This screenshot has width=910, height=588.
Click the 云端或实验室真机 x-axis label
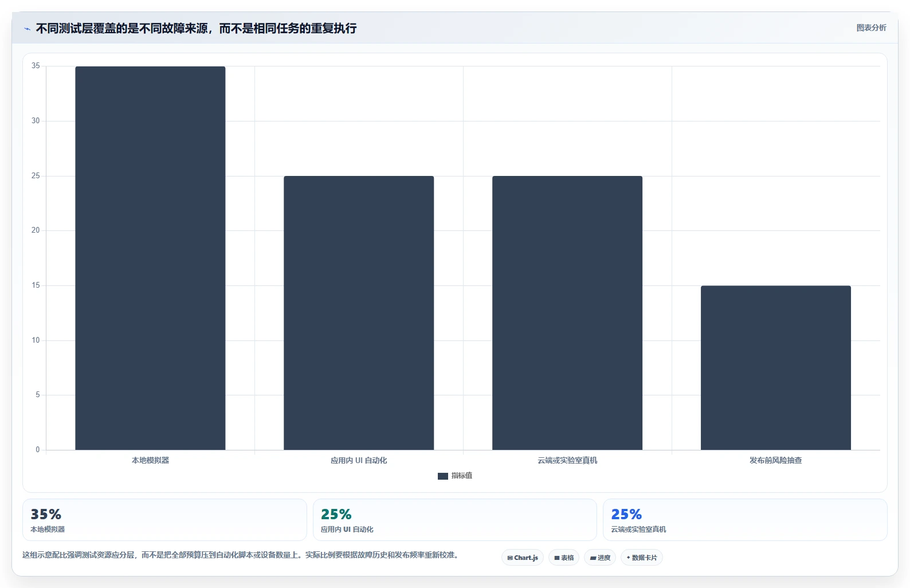[567, 460]
